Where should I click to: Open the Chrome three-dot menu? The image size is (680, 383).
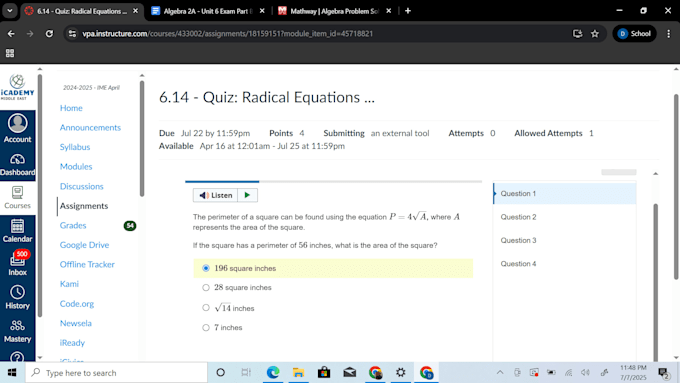668,33
